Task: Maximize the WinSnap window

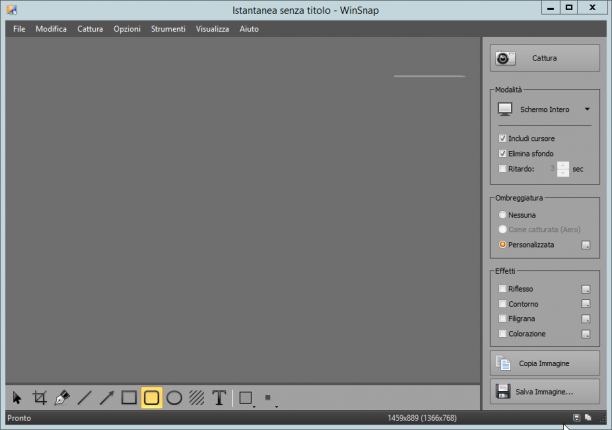Action: (x=569, y=7)
